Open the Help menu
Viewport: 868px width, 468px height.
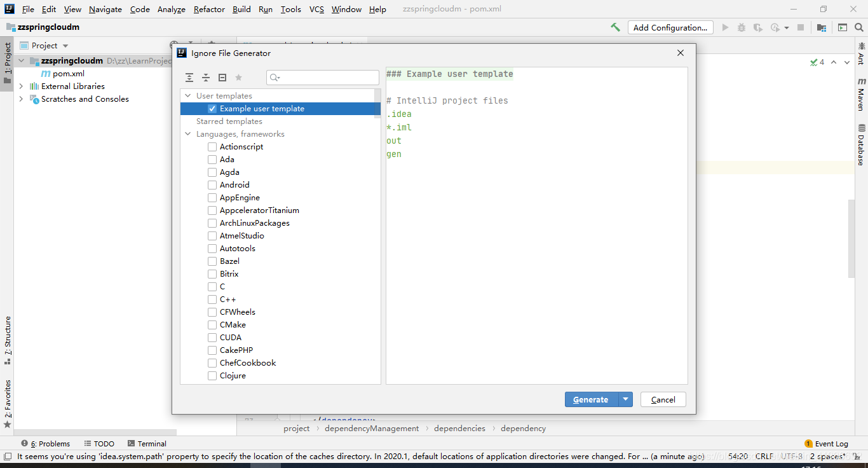point(377,9)
